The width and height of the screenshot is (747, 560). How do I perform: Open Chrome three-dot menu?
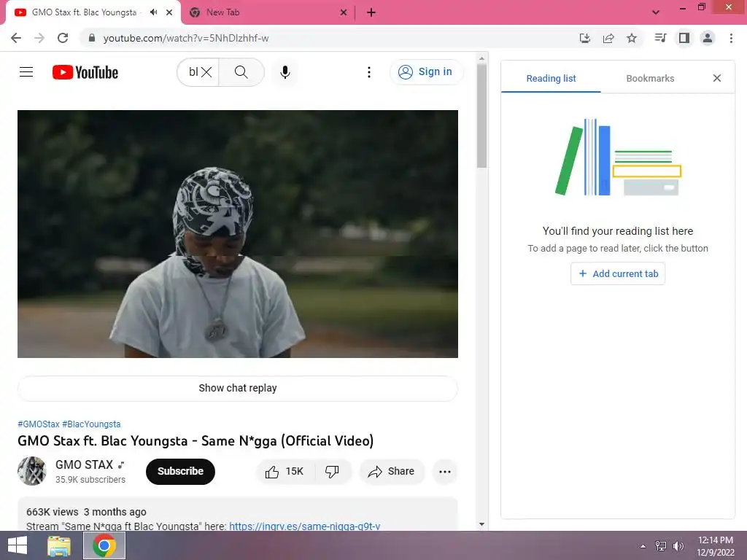(731, 38)
